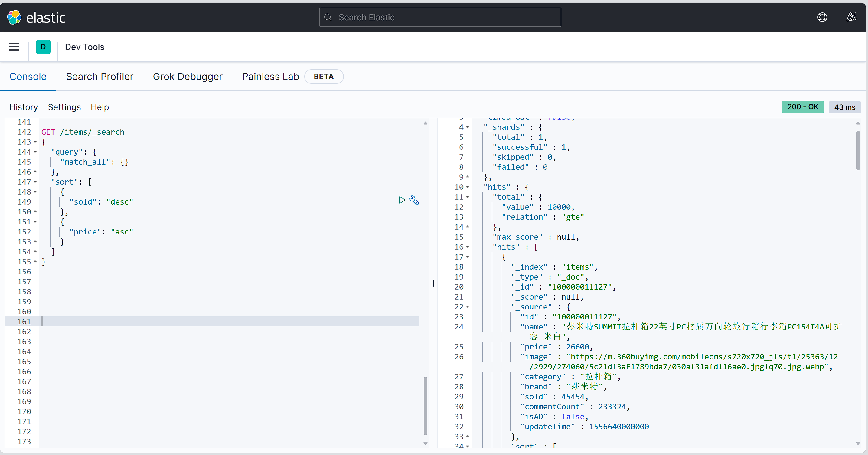The height and width of the screenshot is (455, 868).
Task: Open console Settings
Action: point(64,107)
